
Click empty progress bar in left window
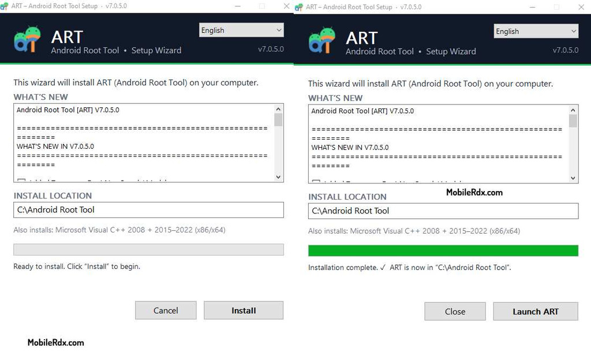tap(148, 249)
